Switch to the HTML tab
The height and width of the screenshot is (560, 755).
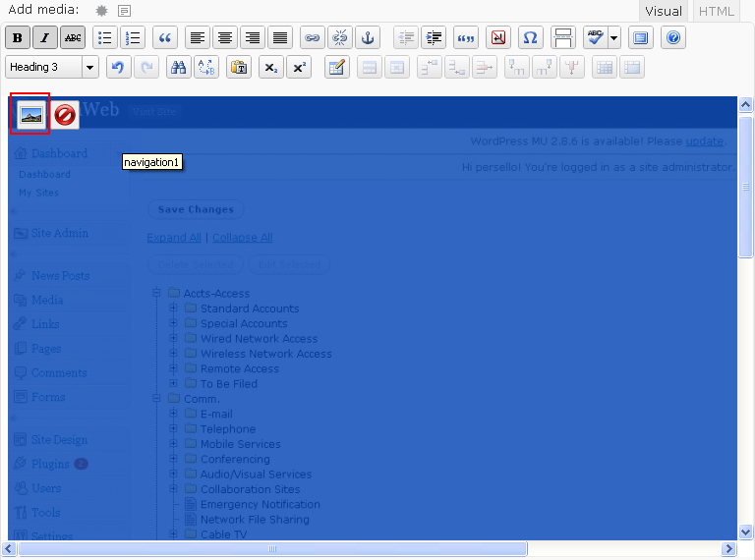[x=716, y=11]
